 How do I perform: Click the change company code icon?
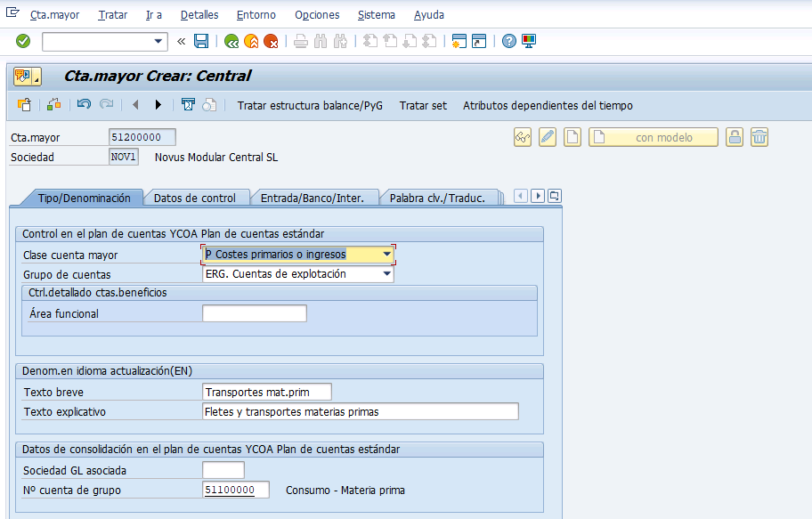(53, 105)
